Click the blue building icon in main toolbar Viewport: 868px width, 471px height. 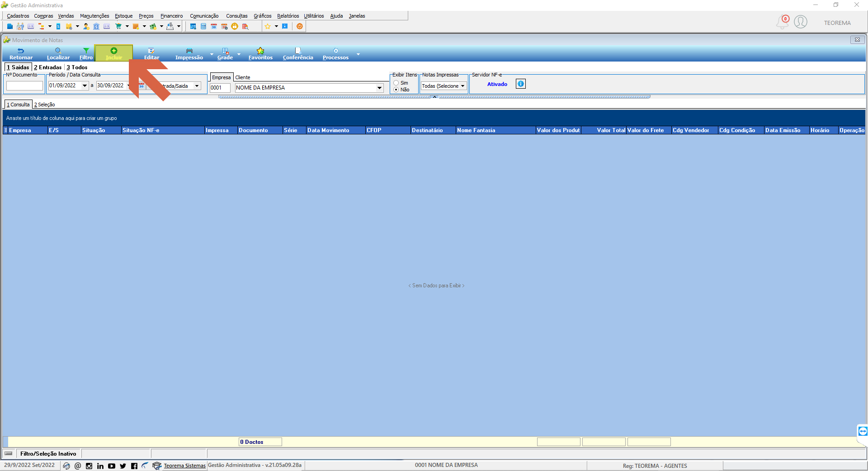[x=9, y=26]
